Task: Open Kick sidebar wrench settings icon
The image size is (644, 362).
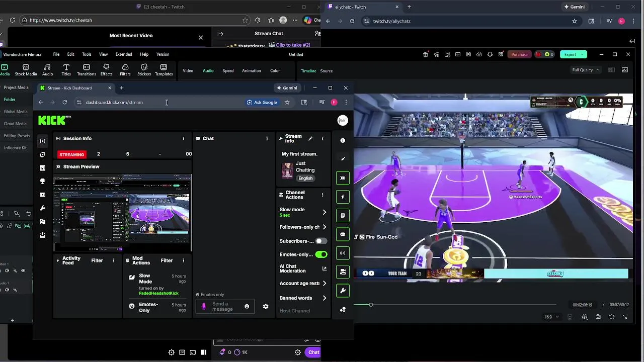Action: coord(42,208)
